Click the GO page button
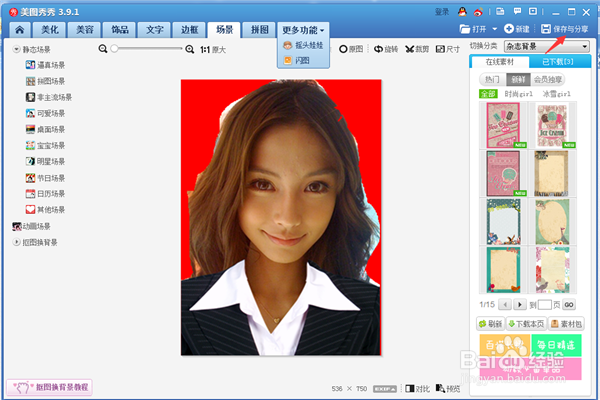 569,305
